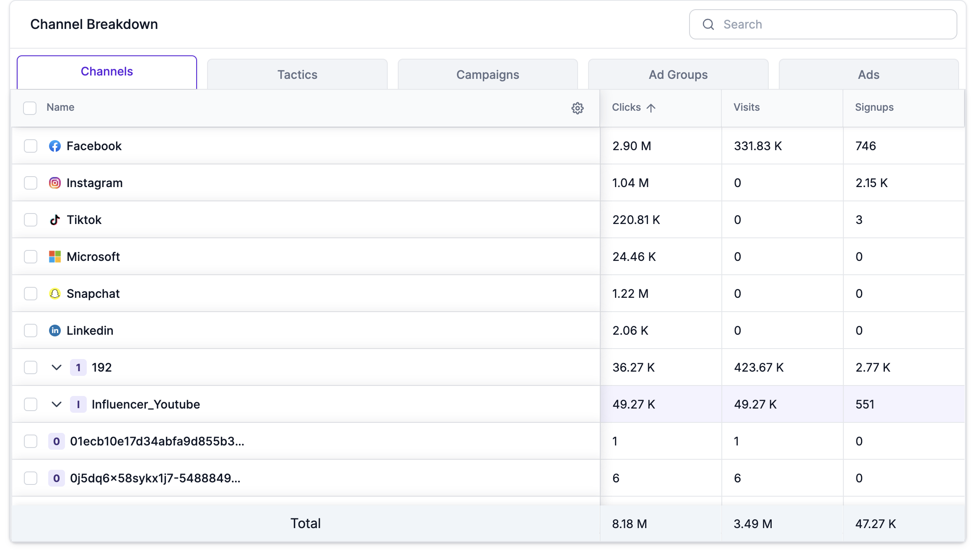Check the Facebook row checkbox

coord(31,146)
